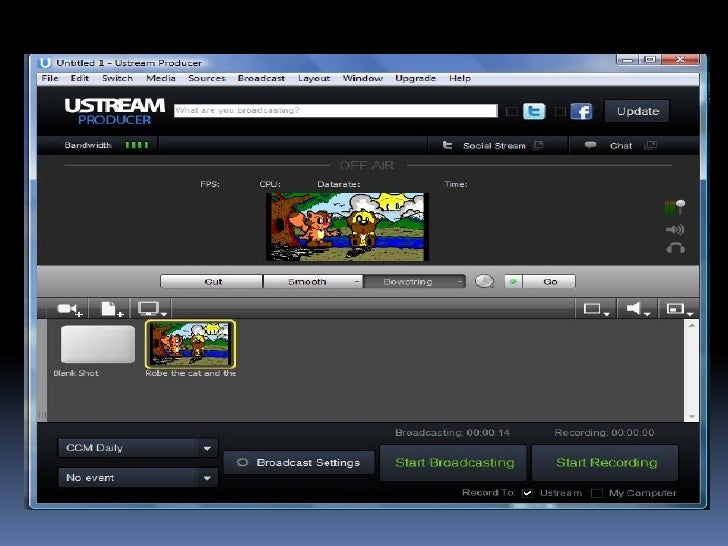
Task: Click the Go button
Action: pyautogui.click(x=549, y=281)
